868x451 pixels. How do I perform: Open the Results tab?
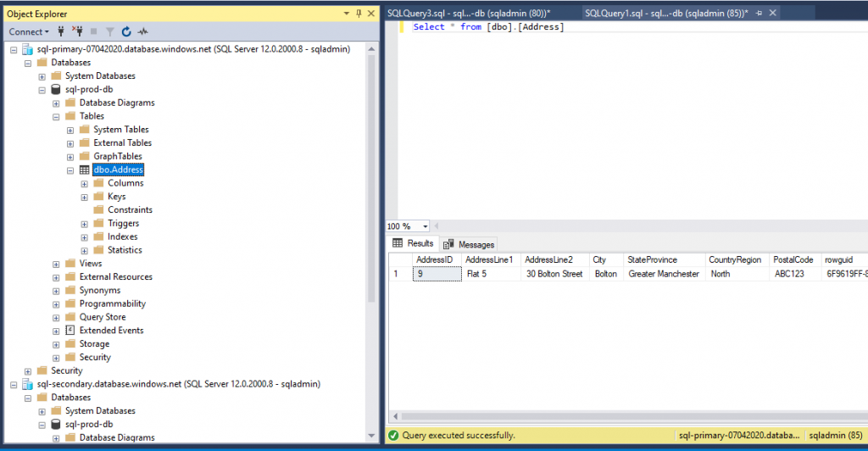click(x=414, y=243)
